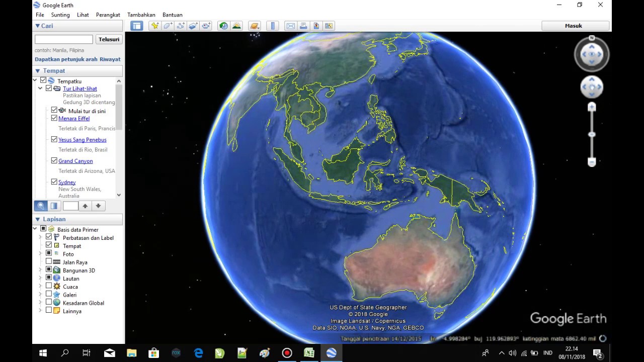Collapse the Tur Lihat-lihat folder

click(40, 88)
